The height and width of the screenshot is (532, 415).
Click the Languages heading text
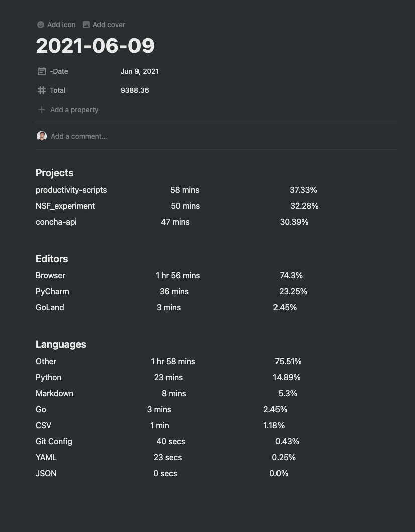[x=61, y=344]
